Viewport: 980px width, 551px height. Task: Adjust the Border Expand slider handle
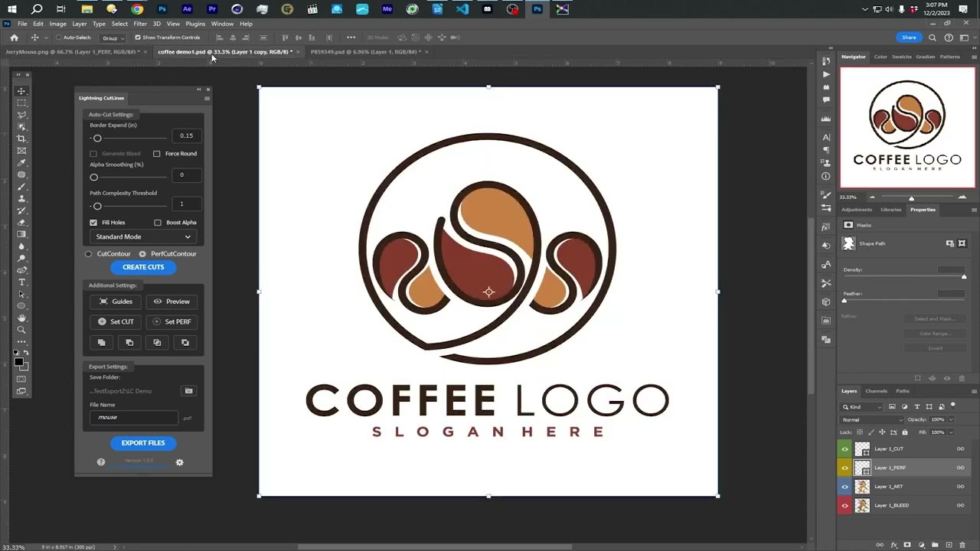[x=97, y=139]
